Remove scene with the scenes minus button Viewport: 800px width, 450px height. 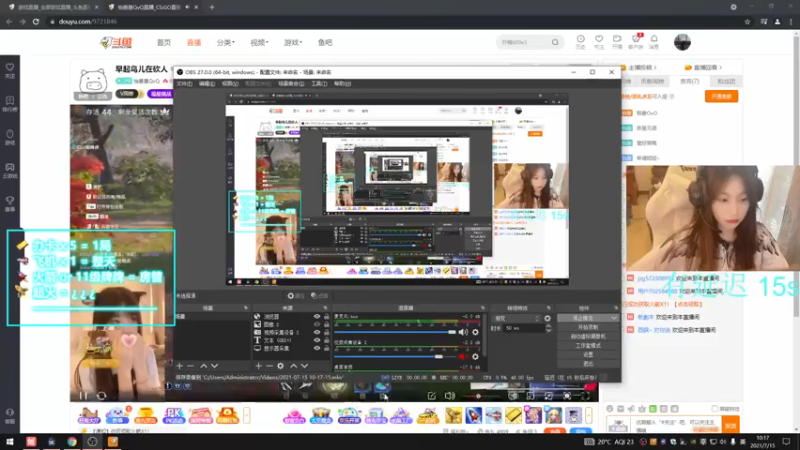190,366
